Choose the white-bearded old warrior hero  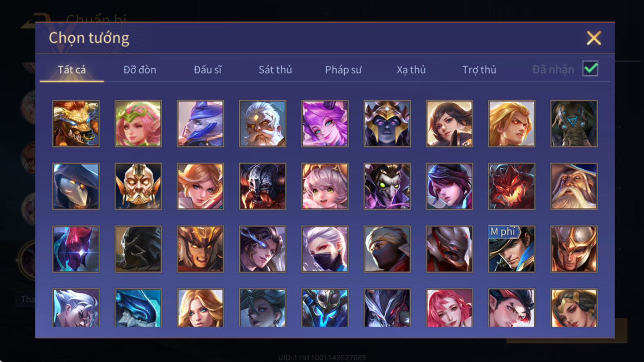click(x=262, y=123)
